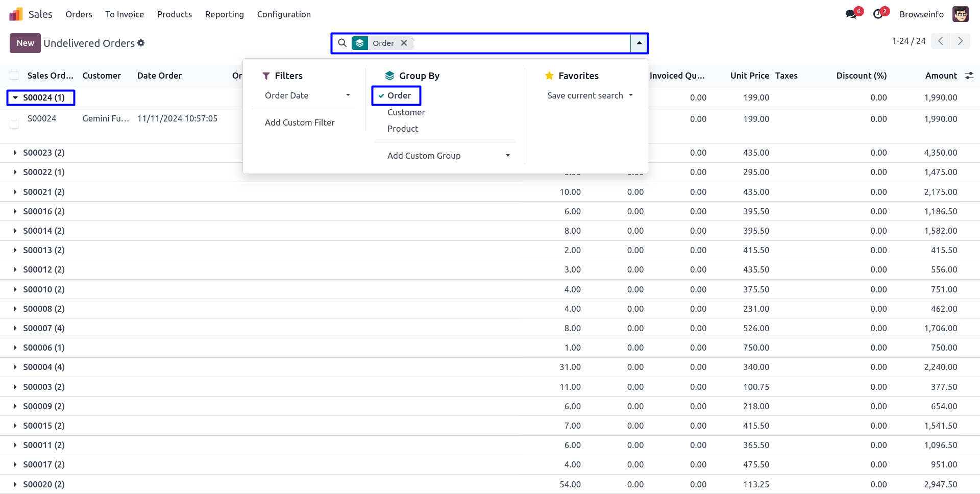Click the Sales app logo icon

point(16,14)
